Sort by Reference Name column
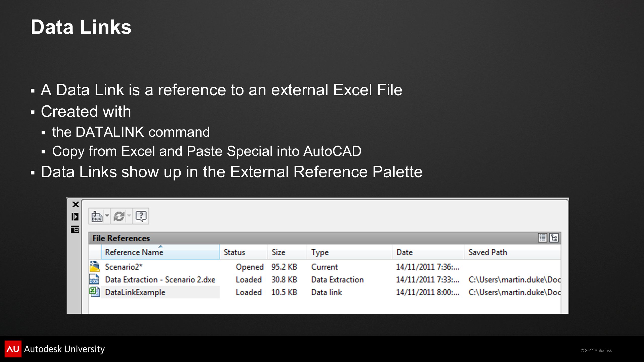Image resolution: width=644 pixels, height=362 pixels. [x=160, y=252]
